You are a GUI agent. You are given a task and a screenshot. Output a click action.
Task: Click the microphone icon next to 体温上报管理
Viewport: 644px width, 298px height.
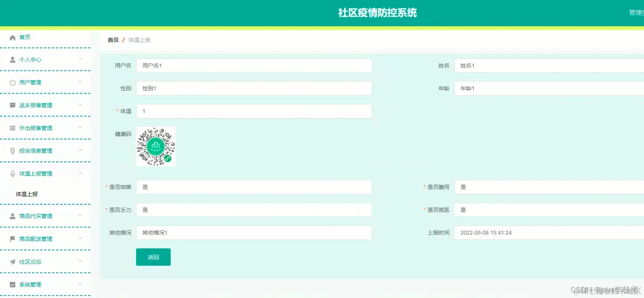[12, 174]
